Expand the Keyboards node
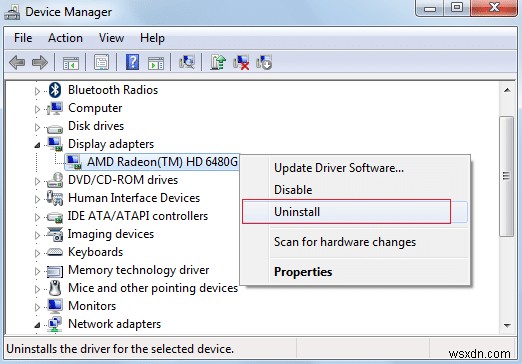The image size is (522, 364). (x=37, y=253)
